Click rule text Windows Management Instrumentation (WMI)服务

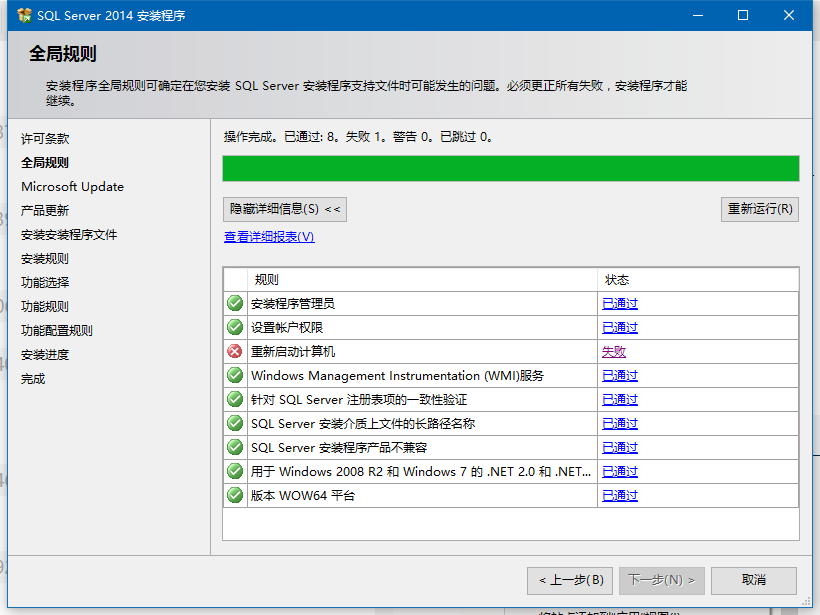[x=397, y=376]
